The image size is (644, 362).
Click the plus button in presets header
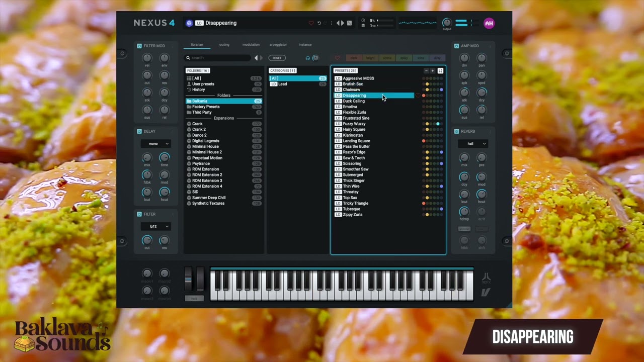point(432,71)
